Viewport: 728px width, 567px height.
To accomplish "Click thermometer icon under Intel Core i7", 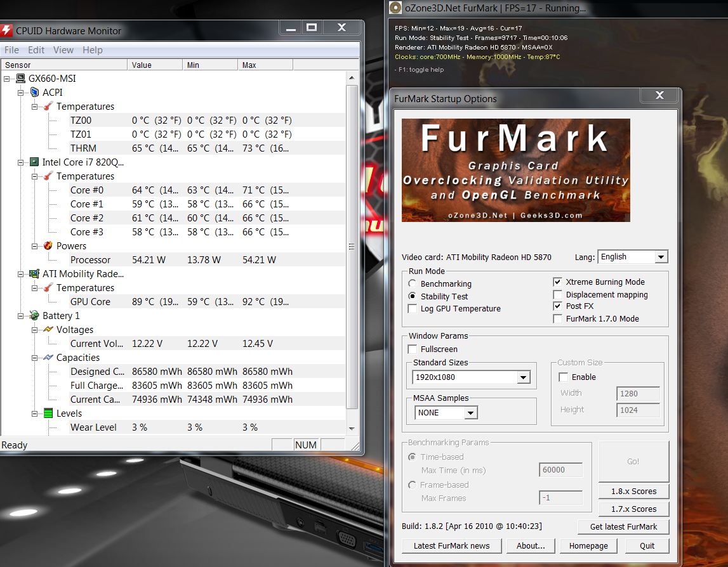I will point(48,176).
